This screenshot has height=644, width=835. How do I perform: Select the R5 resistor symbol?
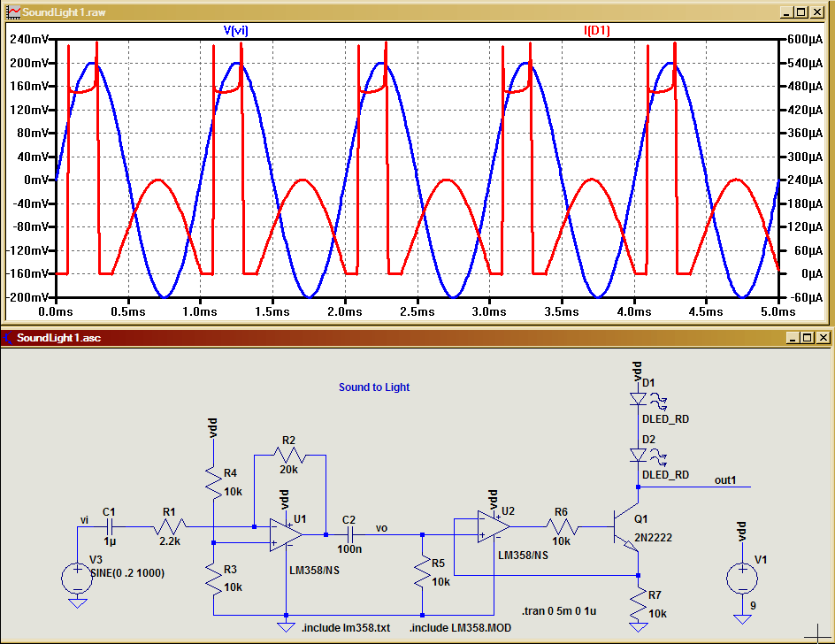click(422, 571)
